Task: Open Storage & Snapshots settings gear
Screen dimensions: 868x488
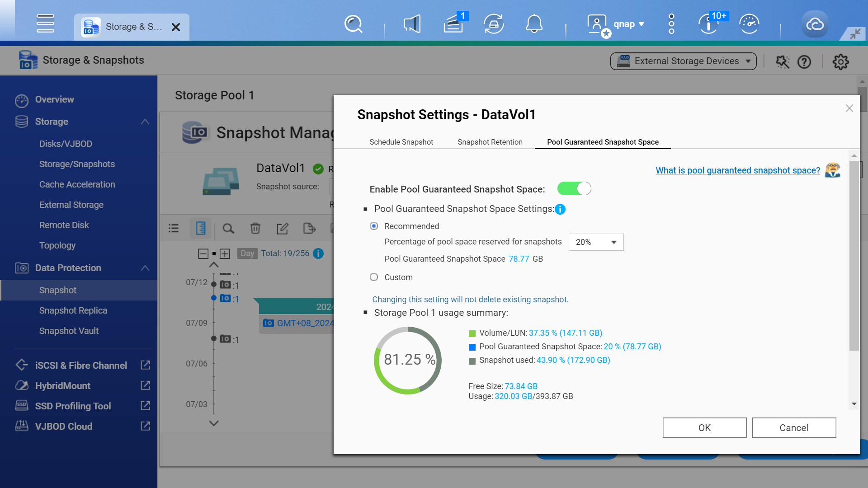Action: tap(840, 61)
